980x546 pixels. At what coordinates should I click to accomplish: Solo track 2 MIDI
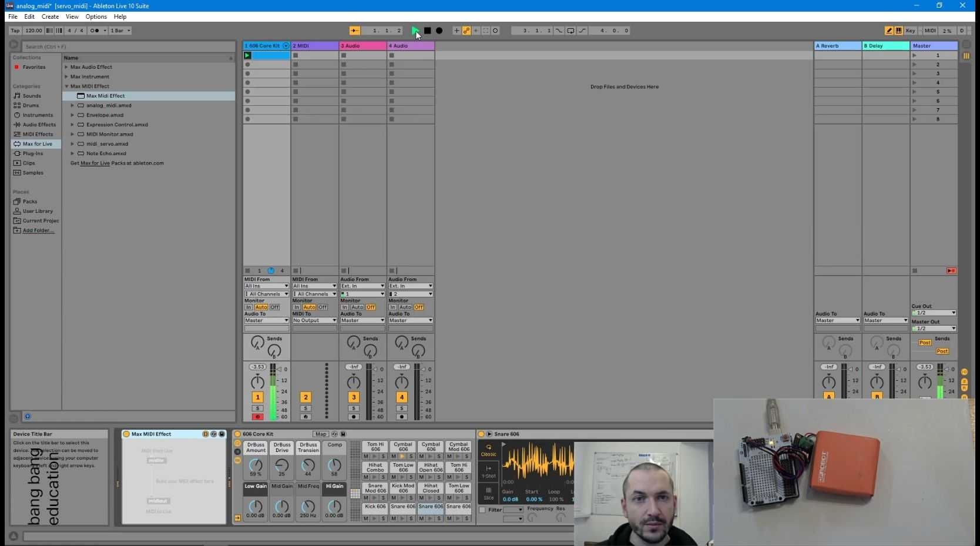click(306, 408)
